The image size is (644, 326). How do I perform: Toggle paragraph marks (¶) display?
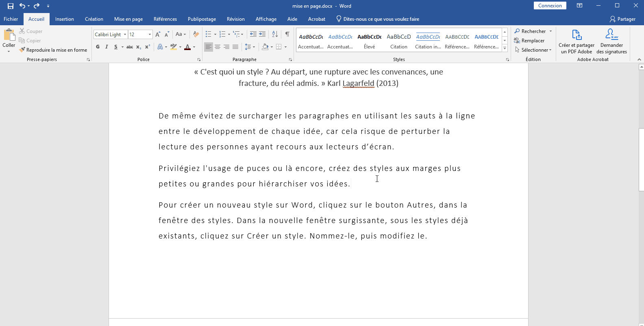tap(287, 35)
